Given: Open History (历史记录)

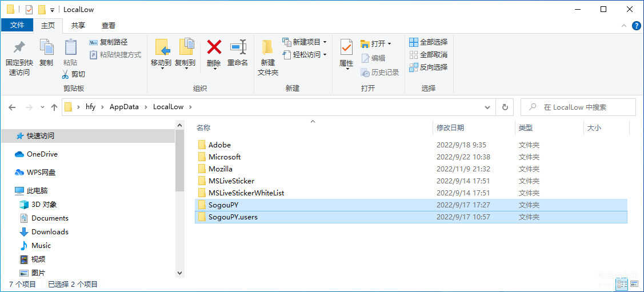Looking at the screenshot, I should [380, 73].
